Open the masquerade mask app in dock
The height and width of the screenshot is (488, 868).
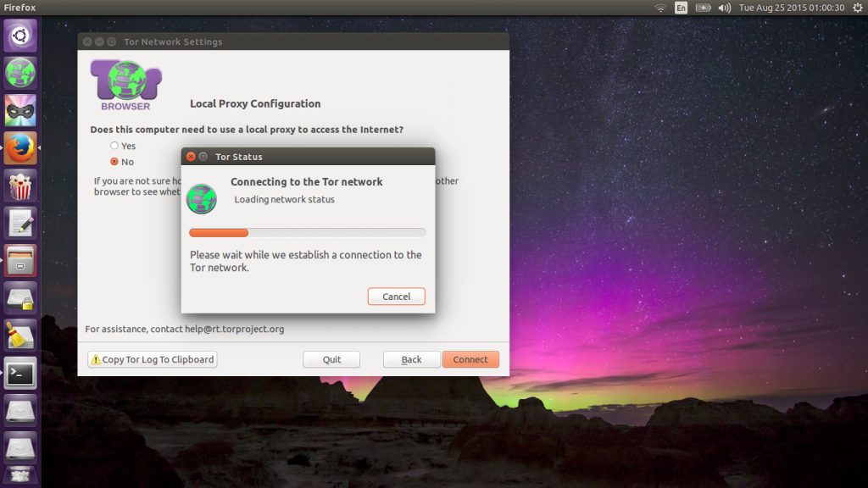20,111
